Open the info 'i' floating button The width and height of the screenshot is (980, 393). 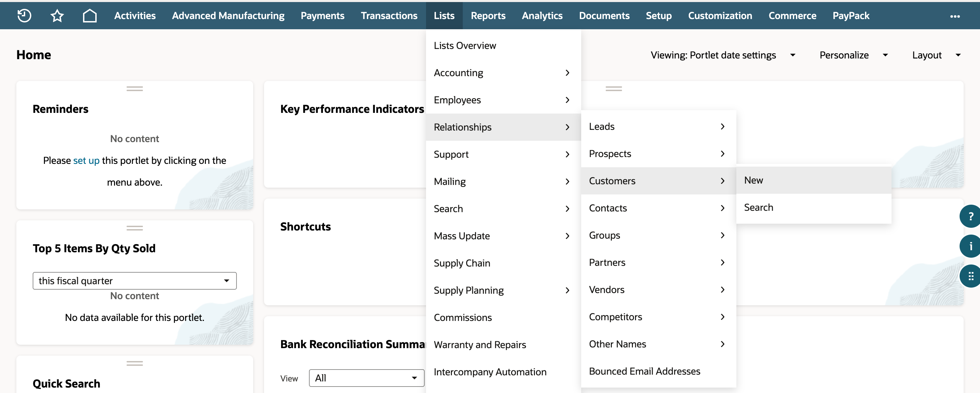tap(970, 246)
